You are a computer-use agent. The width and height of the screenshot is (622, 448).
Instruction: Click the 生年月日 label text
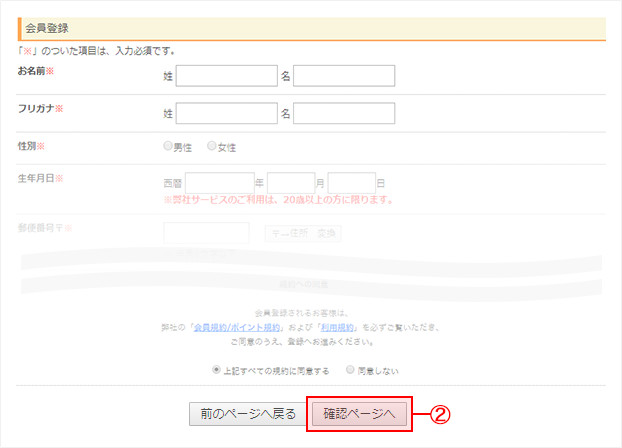[36, 179]
